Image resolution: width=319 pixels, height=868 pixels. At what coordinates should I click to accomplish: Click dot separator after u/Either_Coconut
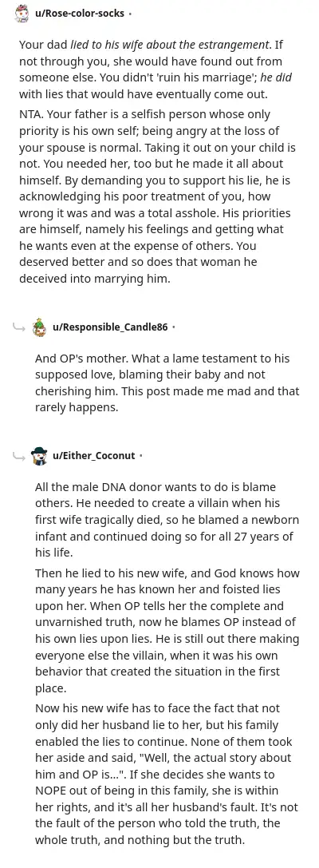click(x=140, y=456)
